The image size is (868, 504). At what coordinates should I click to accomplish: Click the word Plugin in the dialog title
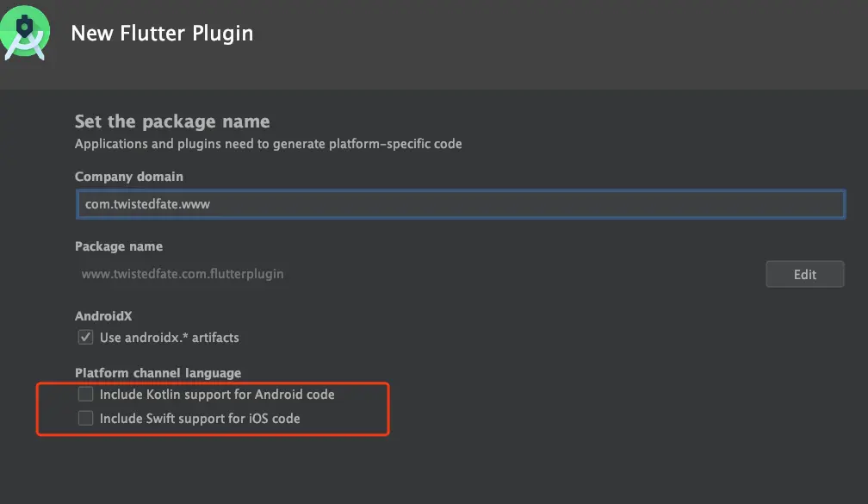tap(222, 34)
